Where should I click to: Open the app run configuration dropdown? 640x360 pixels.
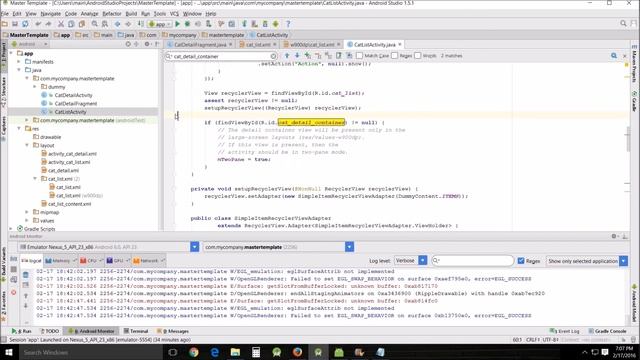click(x=160, y=24)
